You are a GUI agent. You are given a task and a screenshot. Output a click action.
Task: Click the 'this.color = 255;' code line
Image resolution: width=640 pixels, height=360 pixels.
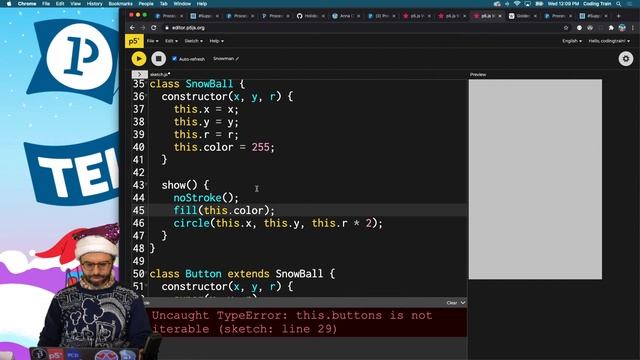tap(224, 147)
